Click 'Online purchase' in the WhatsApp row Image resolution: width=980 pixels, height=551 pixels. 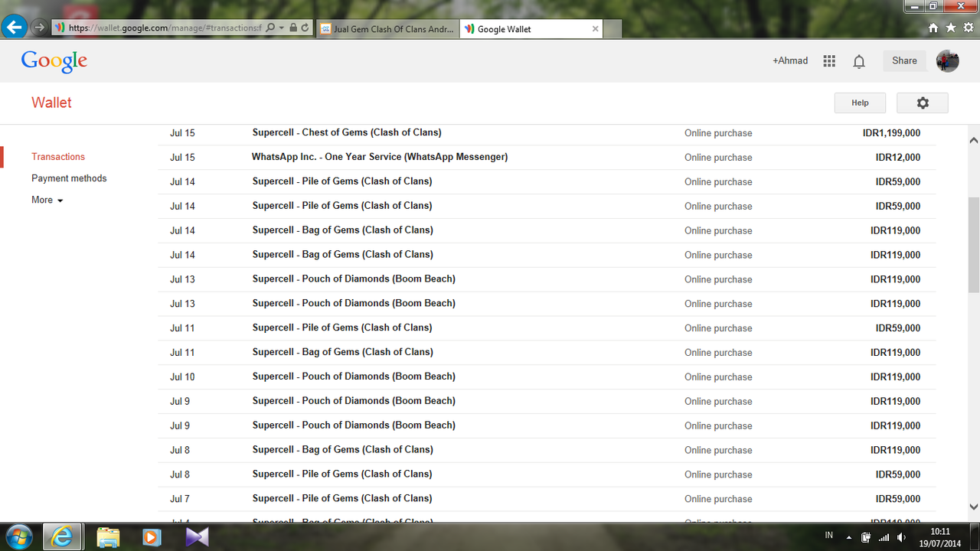click(x=718, y=158)
